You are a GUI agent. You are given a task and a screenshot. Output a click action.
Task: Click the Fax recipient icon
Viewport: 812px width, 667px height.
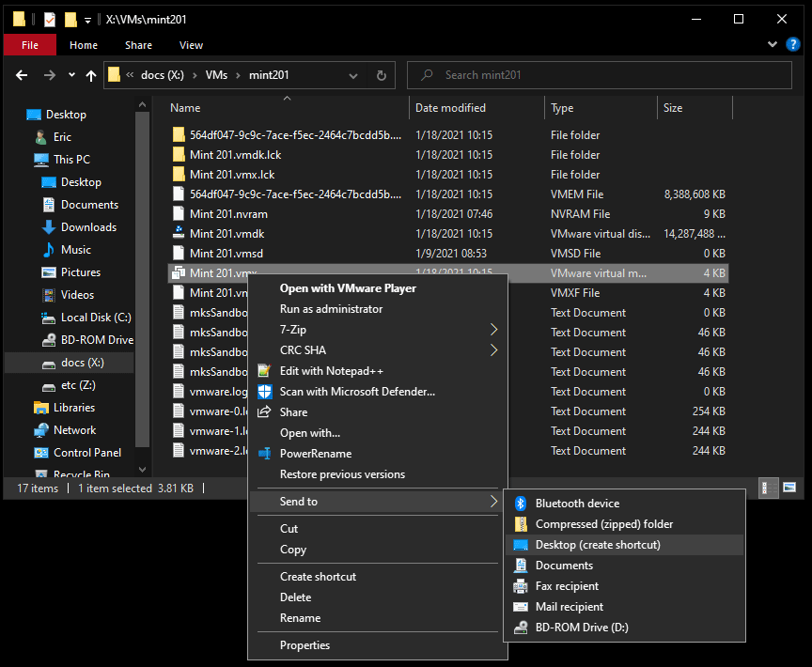click(521, 586)
